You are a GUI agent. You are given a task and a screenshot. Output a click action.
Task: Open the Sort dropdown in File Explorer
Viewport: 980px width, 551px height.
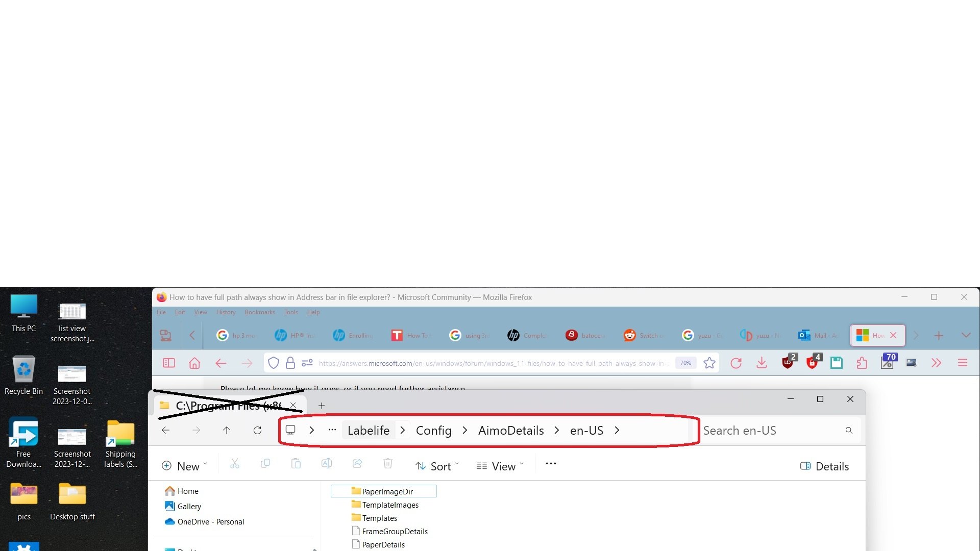point(436,465)
